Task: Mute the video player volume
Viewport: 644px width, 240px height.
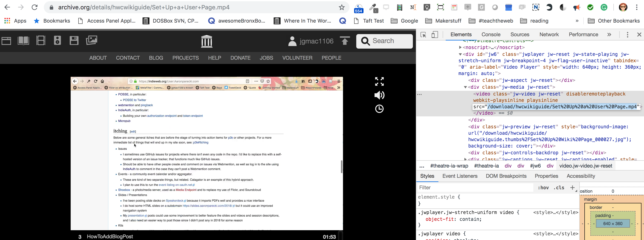Action: pos(379,95)
